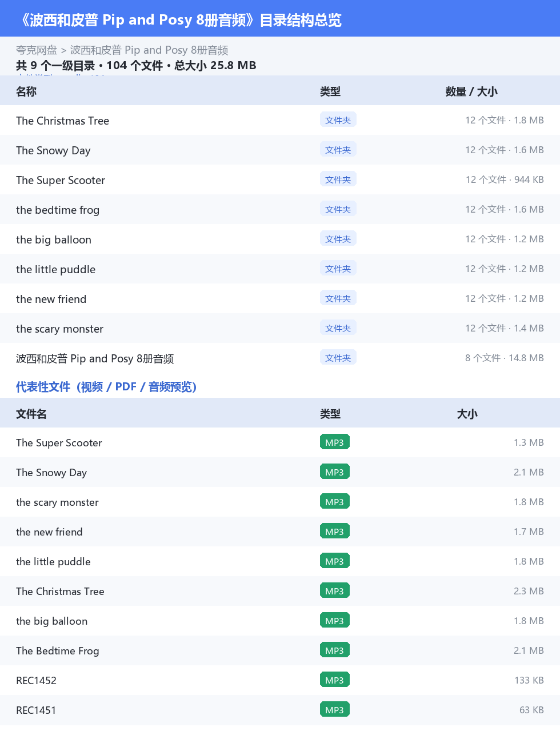Screen dimensions: 560x743
Task: Click 文件夹 tag for the new friend
Action: 338,298
